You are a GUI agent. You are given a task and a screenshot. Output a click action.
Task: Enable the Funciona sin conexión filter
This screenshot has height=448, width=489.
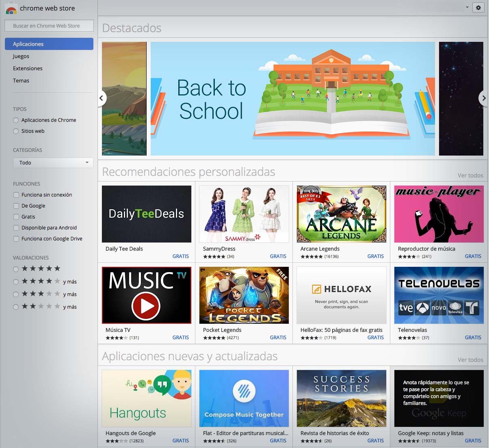(x=16, y=195)
